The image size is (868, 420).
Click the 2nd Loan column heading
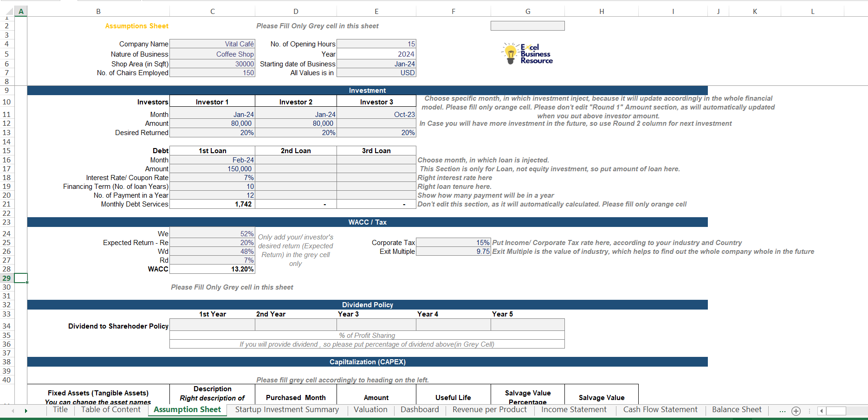296,151
